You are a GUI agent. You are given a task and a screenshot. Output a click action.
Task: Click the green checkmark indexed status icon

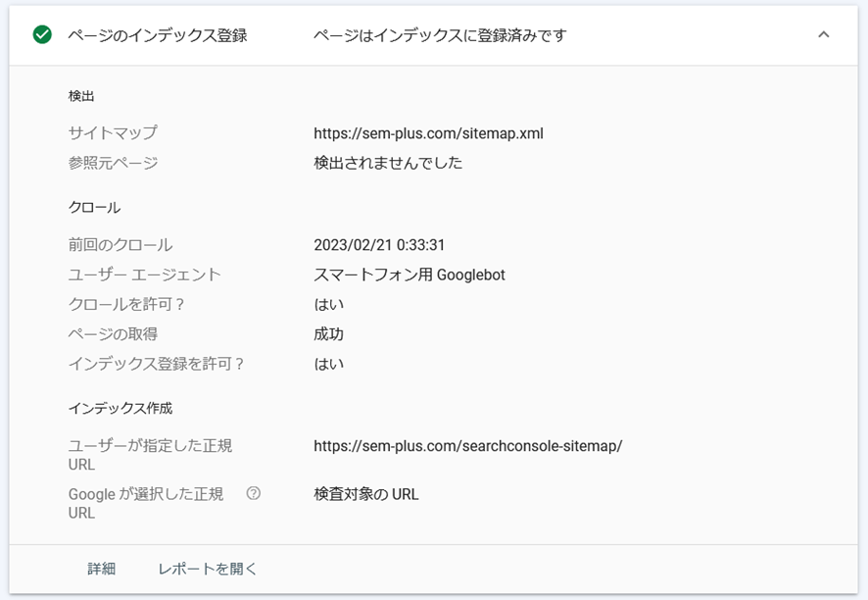click(x=42, y=35)
